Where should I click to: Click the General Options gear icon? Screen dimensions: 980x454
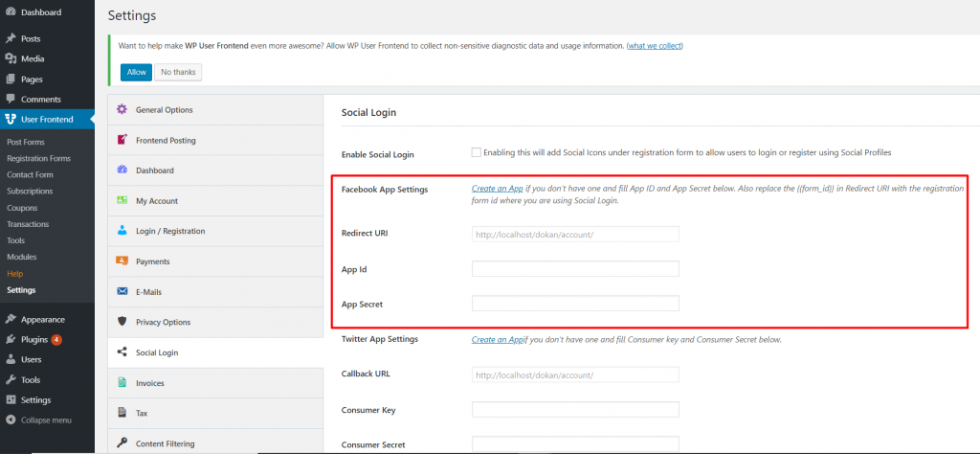pyautogui.click(x=122, y=109)
